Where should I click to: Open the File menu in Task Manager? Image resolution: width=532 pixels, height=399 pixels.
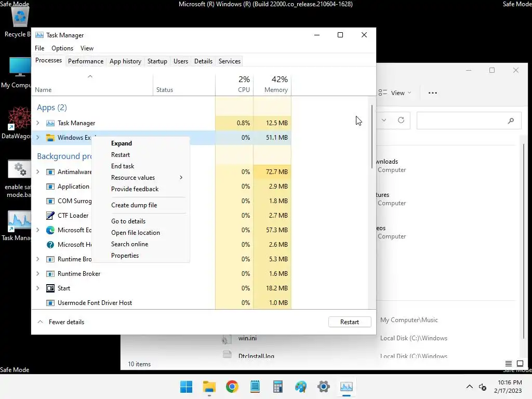pyautogui.click(x=39, y=48)
